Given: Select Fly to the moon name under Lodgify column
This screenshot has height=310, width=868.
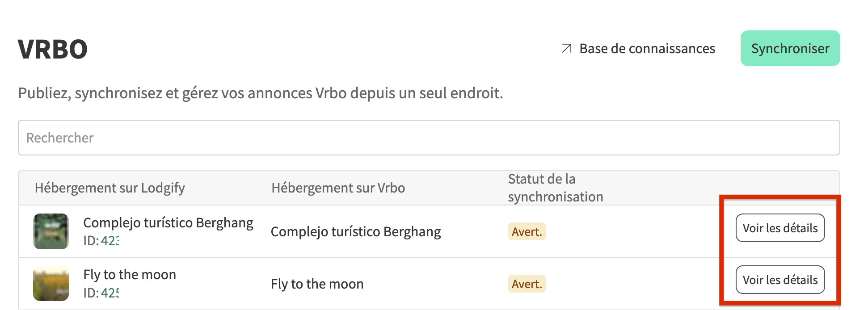Looking at the screenshot, I should pos(130,274).
